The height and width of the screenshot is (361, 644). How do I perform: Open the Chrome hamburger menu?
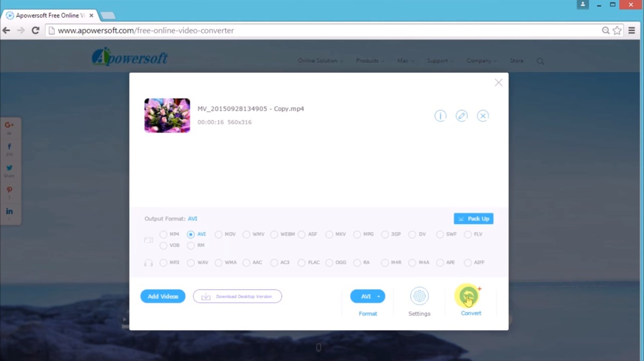pos(632,31)
